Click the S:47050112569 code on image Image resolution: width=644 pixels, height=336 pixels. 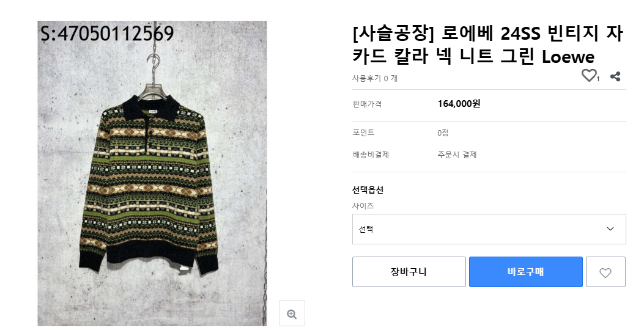click(x=107, y=33)
